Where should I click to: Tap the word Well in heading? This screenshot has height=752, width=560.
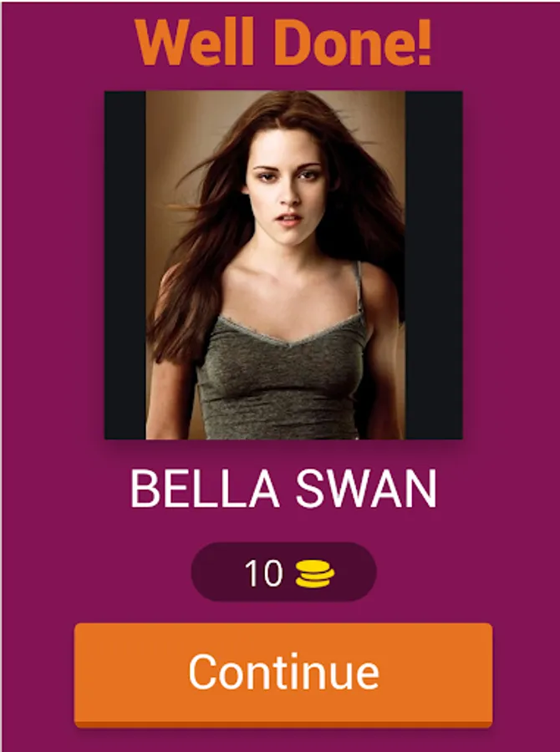click(195, 43)
